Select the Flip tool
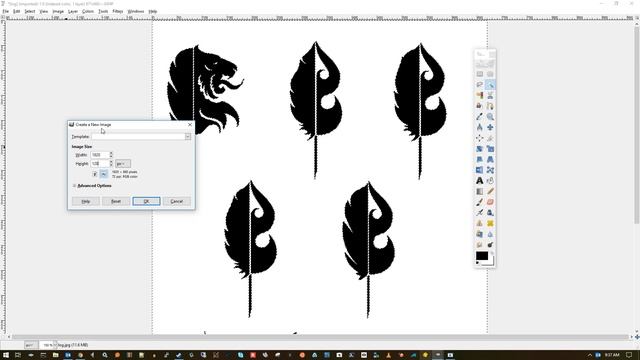Screen dimensions: 640x360 tap(480, 170)
